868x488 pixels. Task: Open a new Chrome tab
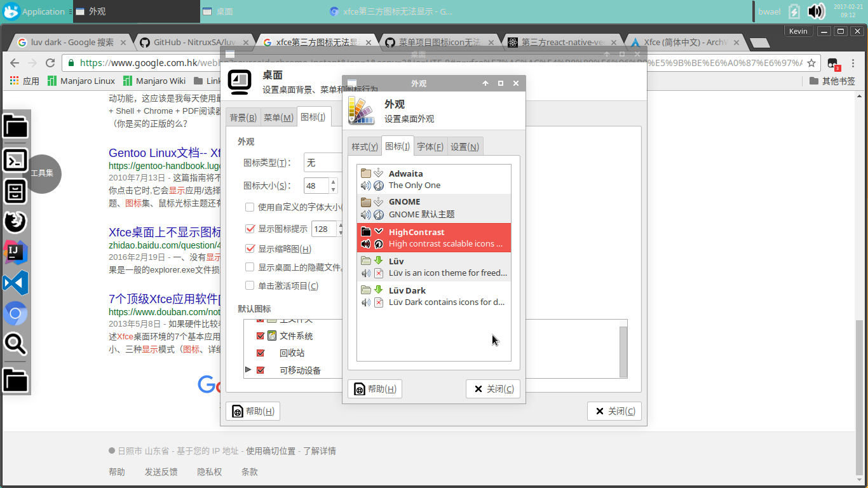coord(759,43)
